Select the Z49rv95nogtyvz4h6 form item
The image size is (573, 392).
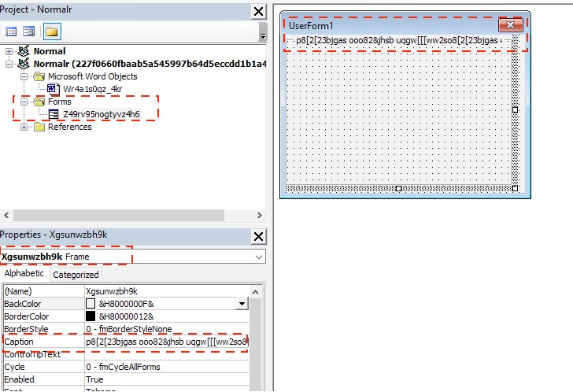[x=102, y=114]
